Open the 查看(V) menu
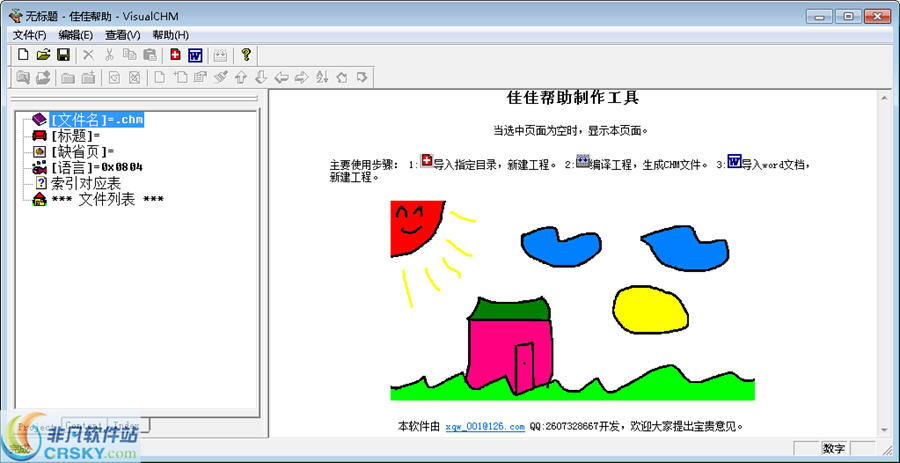The width and height of the screenshot is (900, 463). [123, 35]
